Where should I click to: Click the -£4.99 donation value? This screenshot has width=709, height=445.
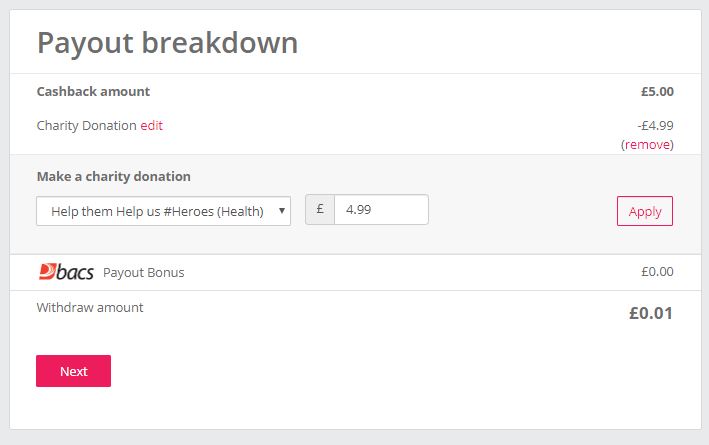pyautogui.click(x=655, y=125)
